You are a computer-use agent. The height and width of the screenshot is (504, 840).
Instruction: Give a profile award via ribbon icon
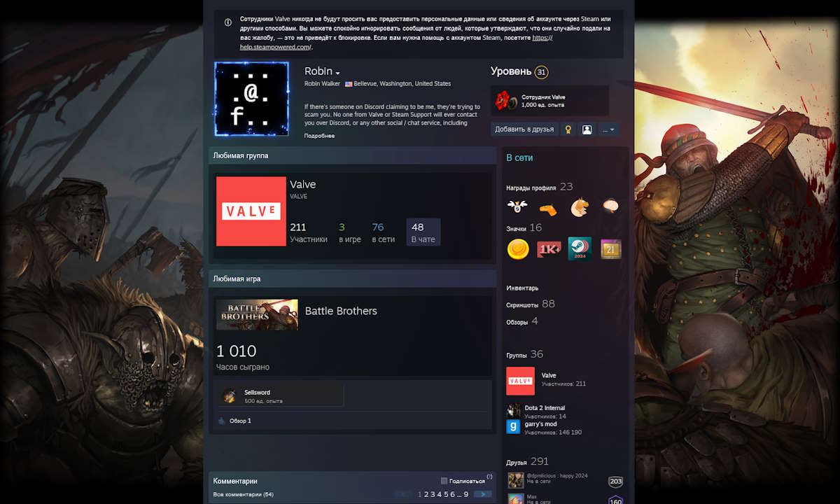(x=568, y=129)
